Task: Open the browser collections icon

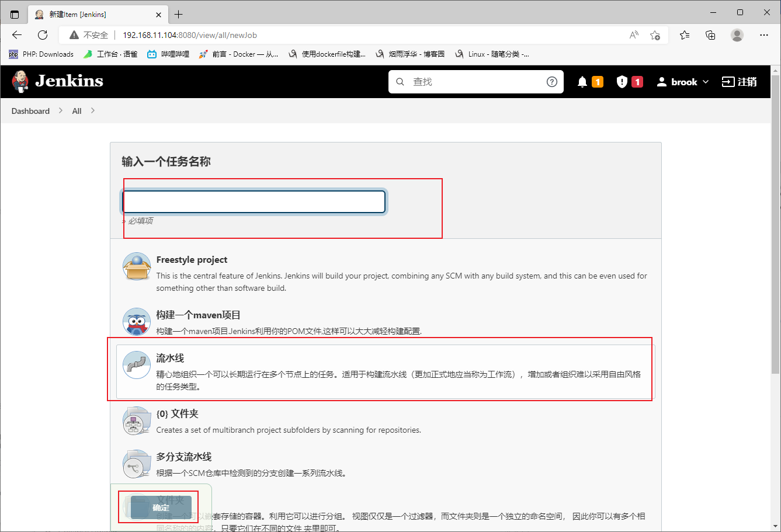Action: pyautogui.click(x=710, y=35)
